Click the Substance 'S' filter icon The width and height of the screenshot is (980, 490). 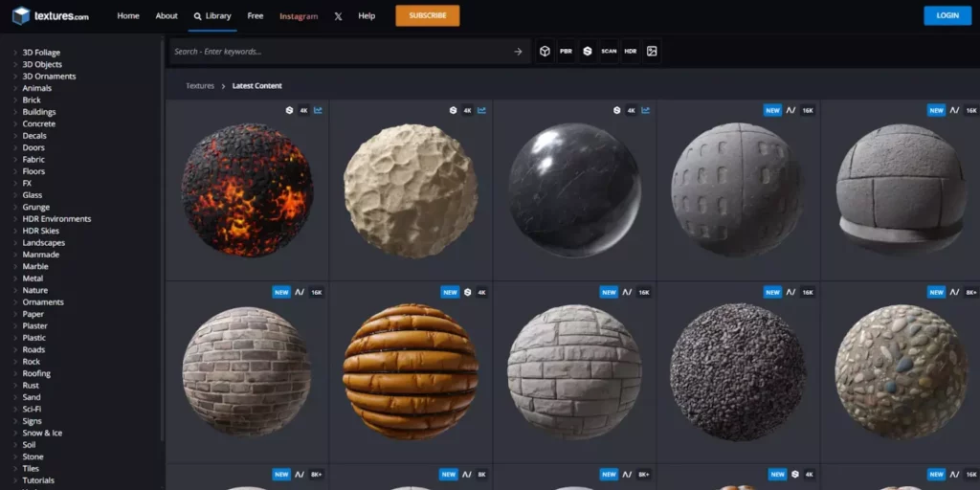[x=588, y=52]
